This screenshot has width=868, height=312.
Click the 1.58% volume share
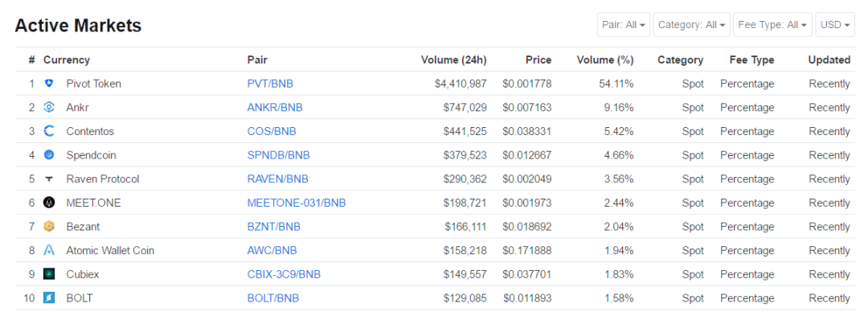[x=619, y=298]
